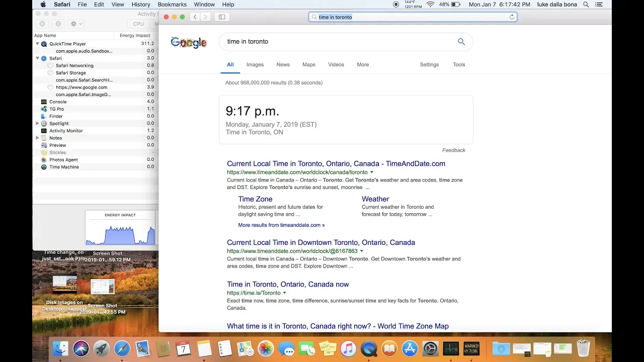
Task: Open System Preferences from the Dock
Action: pyautogui.click(x=430, y=348)
